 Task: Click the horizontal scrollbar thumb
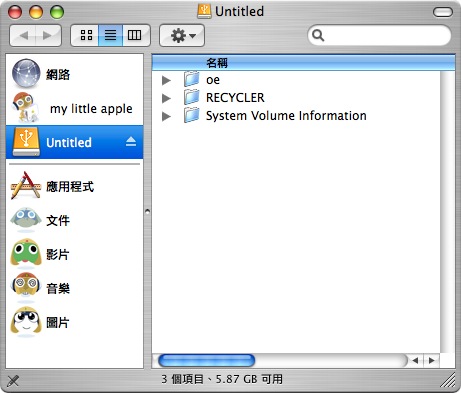click(207, 361)
